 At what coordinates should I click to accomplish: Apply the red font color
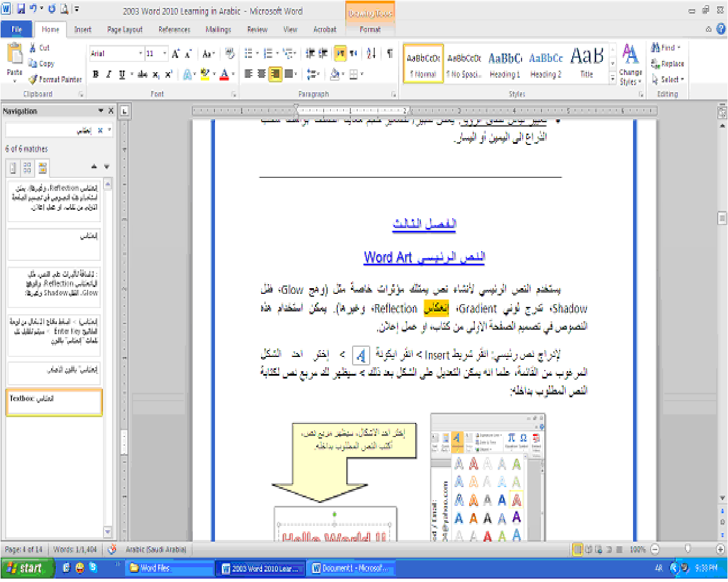coord(225,74)
